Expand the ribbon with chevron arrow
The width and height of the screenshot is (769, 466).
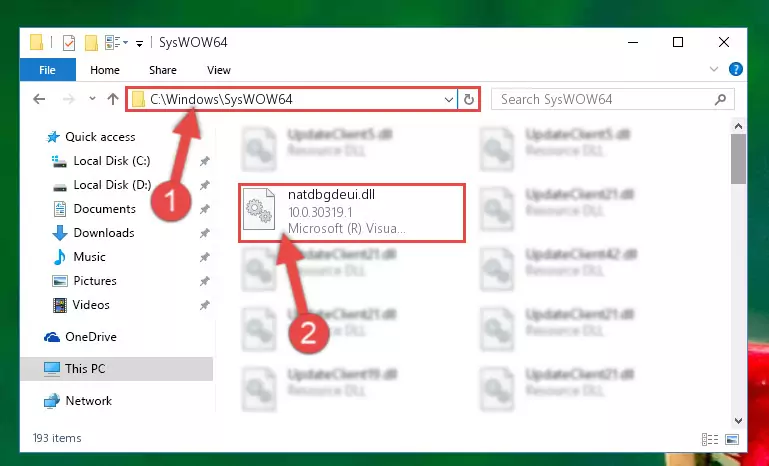(x=714, y=70)
